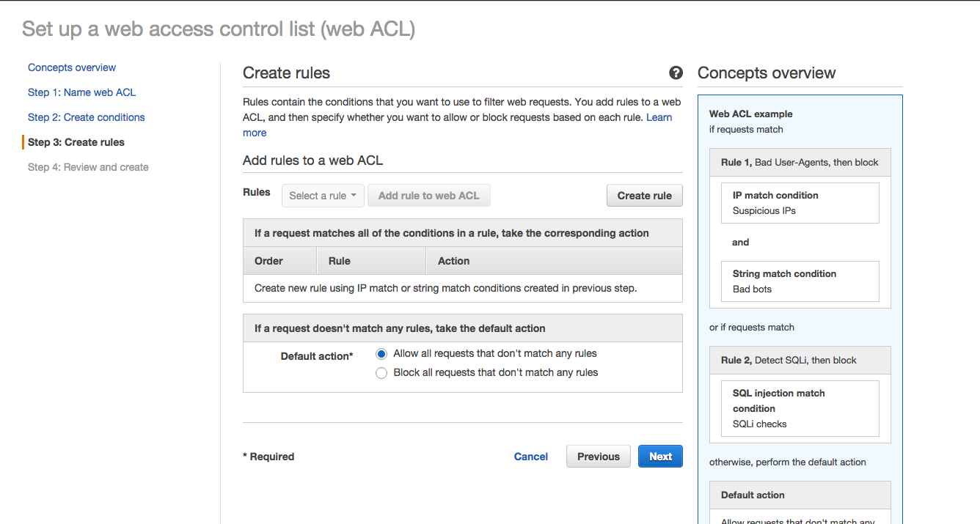Click the Order column header

279,261
